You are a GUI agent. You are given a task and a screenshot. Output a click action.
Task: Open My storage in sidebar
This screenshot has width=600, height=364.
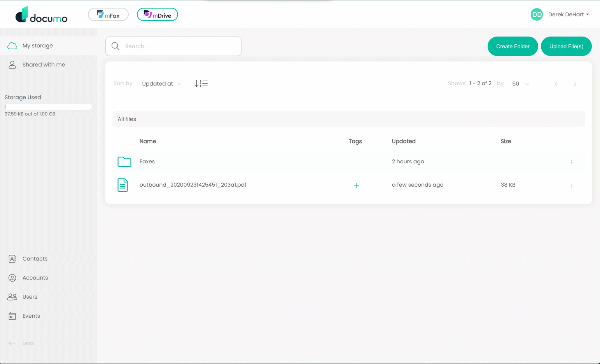pos(49,45)
